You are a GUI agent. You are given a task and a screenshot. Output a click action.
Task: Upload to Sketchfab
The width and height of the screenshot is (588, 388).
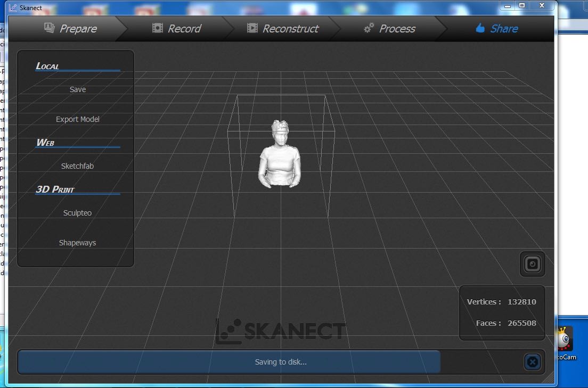[77, 166]
